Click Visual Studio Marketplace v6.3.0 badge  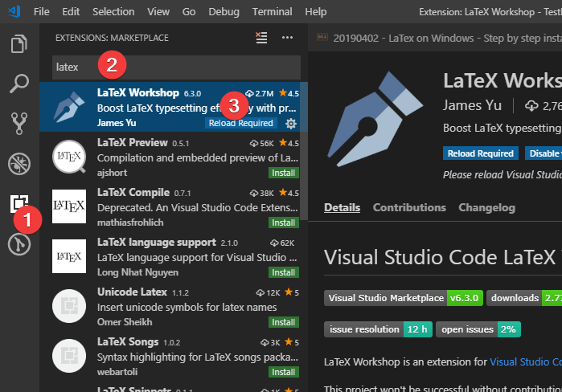tap(404, 298)
